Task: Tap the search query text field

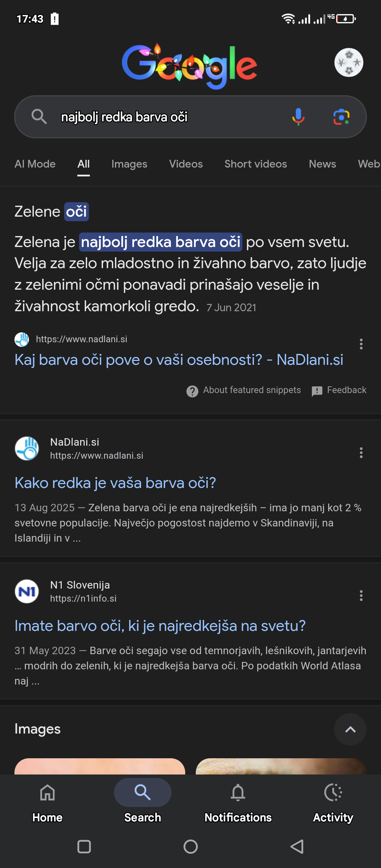Action: [x=169, y=117]
